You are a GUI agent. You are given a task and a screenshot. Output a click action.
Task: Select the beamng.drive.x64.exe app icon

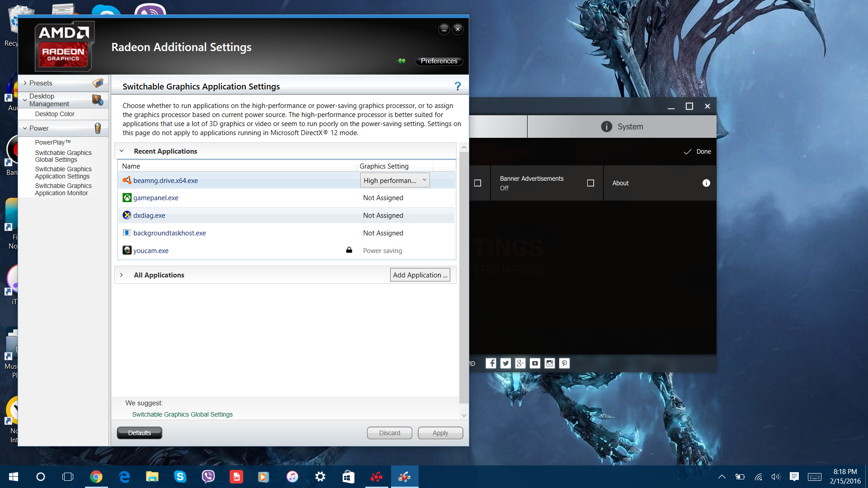[x=127, y=180]
